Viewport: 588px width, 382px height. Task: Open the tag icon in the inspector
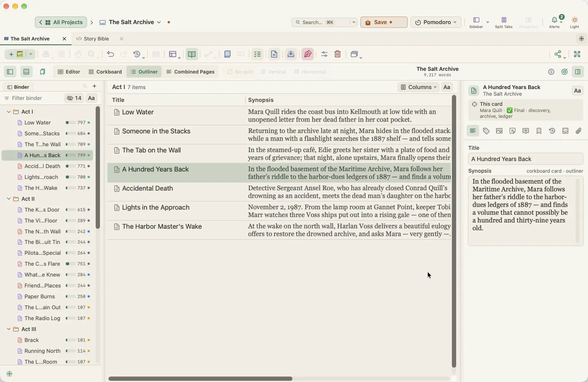486,131
